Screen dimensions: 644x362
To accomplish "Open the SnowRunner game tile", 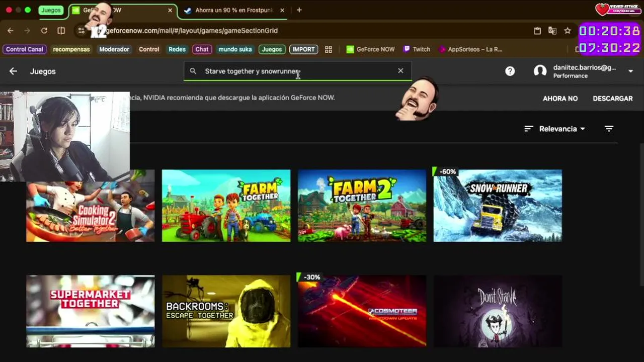I will tap(498, 206).
